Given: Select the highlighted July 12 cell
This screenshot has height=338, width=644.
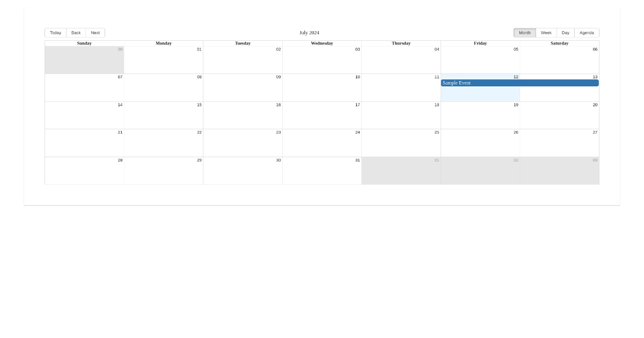Looking at the screenshot, I should pos(480,94).
